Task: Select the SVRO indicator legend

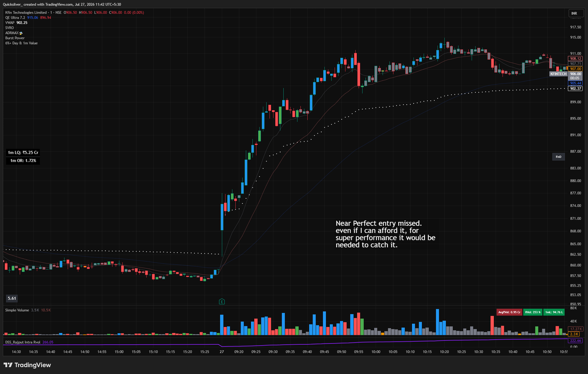Action: 10,28
